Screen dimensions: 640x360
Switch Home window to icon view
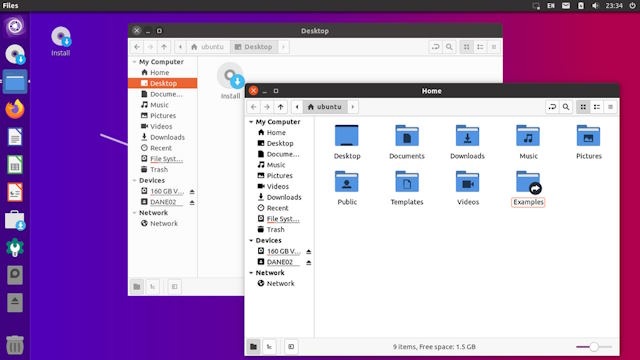click(583, 107)
